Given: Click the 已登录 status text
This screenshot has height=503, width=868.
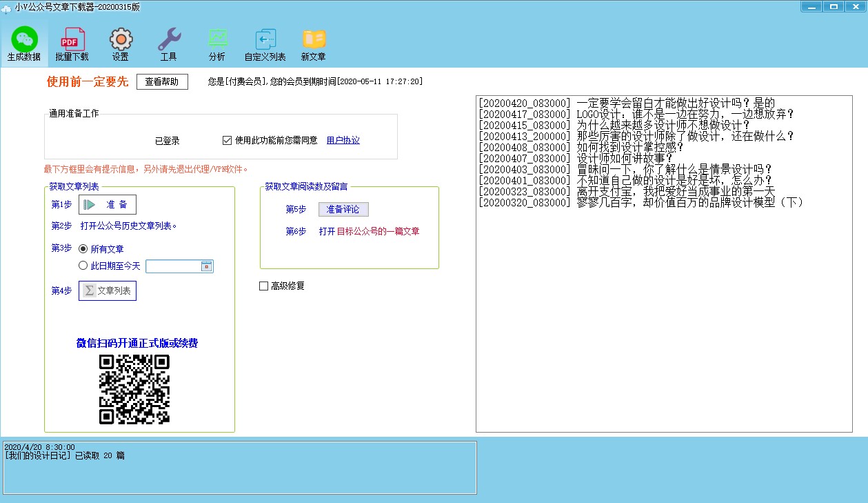Looking at the screenshot, I should tap(167, 140).
